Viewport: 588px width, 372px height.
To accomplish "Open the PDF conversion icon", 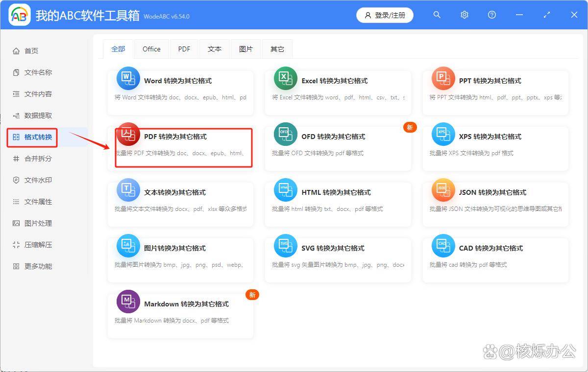I will [128, 134].
